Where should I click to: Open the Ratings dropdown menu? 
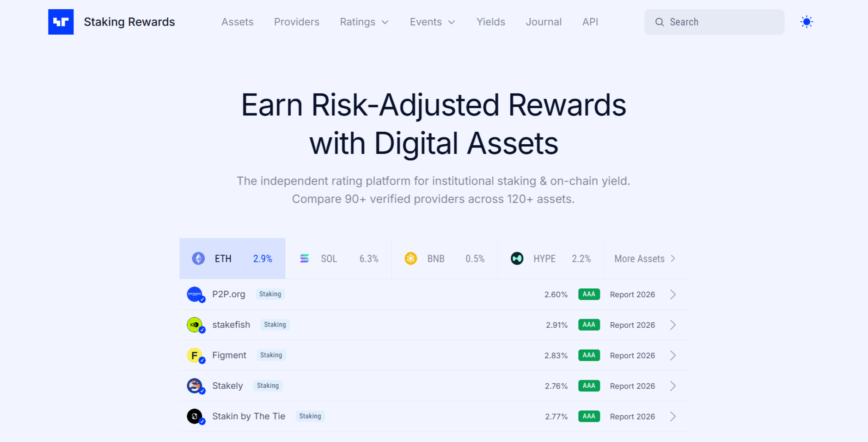[364, 22]
